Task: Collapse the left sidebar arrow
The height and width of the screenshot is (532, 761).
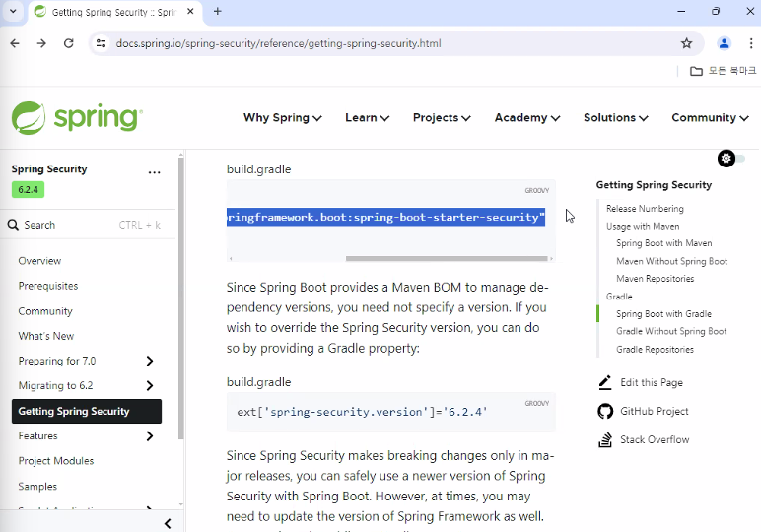Action: point(168,524)
